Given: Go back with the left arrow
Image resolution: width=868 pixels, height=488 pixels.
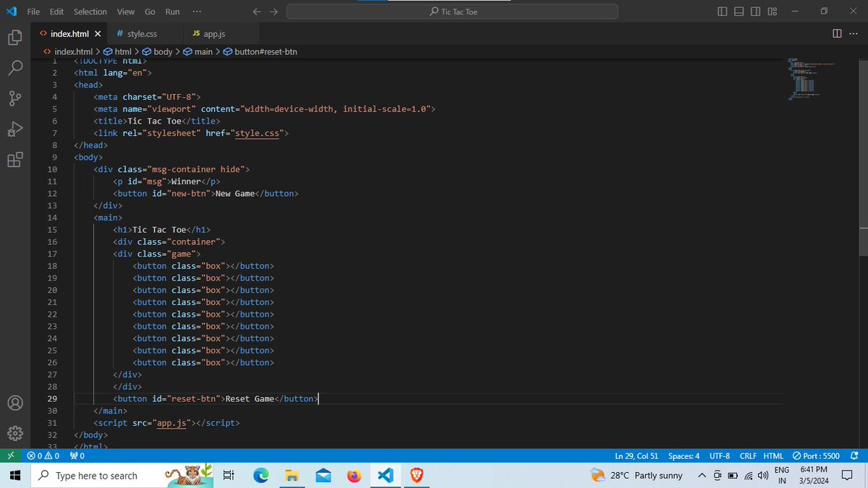Looking at the screenshot, I should point(257,12).
